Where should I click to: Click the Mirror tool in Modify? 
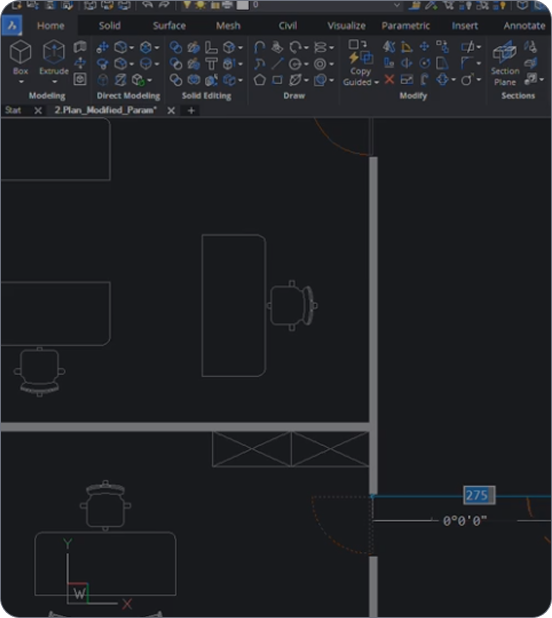pos(407,63)
